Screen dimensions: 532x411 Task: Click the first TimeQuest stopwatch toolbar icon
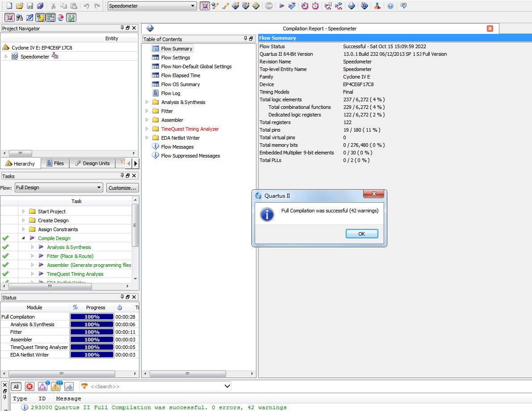pos(305,6)
